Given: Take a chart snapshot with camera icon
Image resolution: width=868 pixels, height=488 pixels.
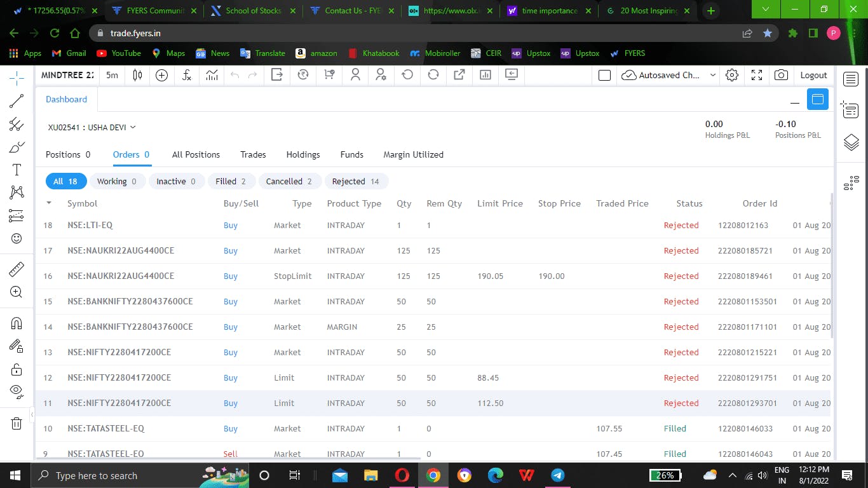Looking at the screenshot, I should 781,75.
